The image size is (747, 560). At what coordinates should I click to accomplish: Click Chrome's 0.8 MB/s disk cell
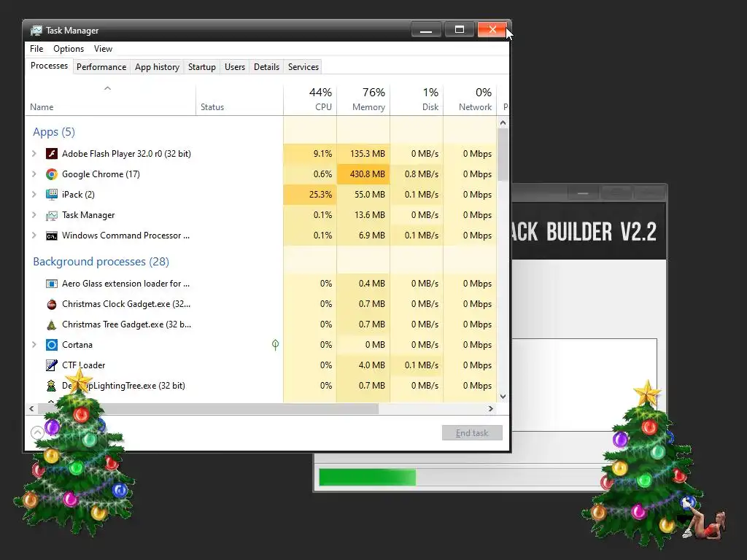coord(417,174)
